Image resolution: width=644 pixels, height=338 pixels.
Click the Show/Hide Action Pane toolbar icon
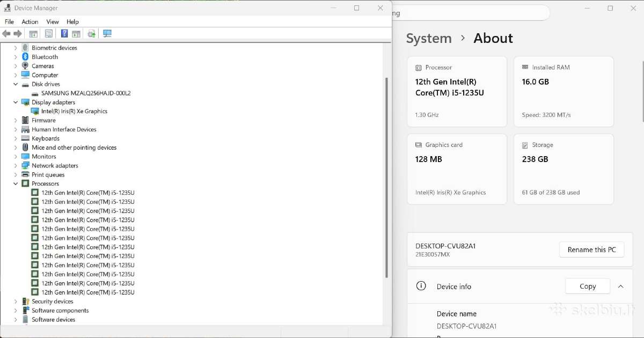point(76,34)
